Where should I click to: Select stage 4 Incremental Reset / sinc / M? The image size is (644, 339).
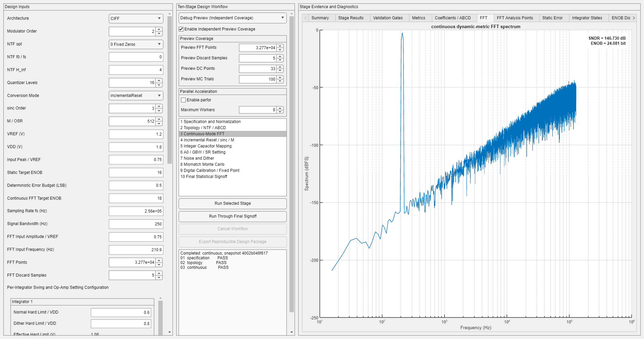(x=233, y=140)
